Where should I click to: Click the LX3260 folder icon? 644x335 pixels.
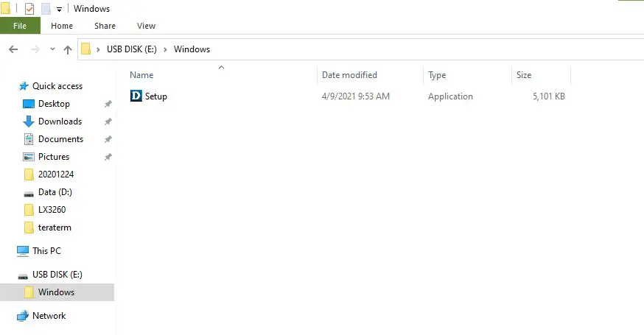coord(29,210)
